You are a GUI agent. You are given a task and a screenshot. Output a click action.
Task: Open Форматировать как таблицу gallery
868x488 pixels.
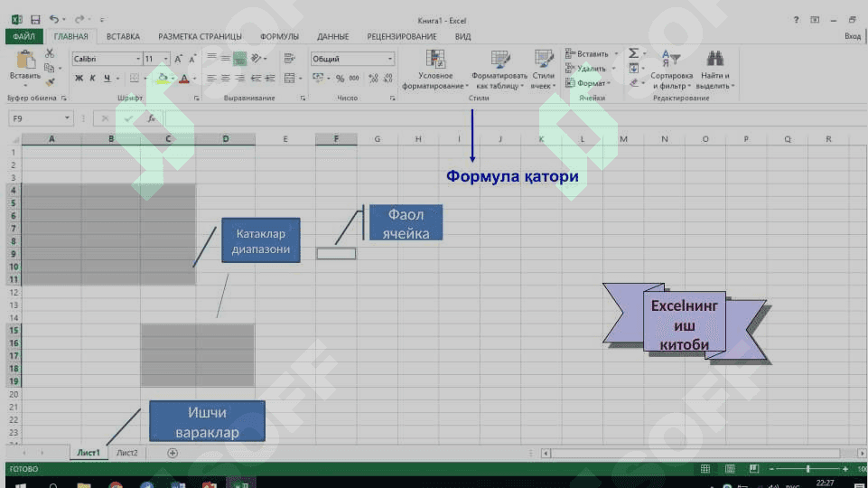499,70
